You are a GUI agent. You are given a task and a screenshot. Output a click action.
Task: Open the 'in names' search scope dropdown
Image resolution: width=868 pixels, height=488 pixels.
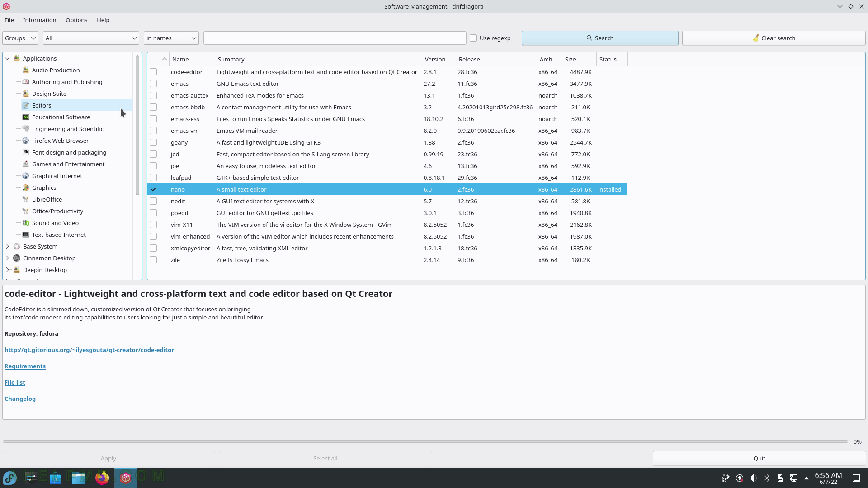pyautogui.click(x=171, y=38)
